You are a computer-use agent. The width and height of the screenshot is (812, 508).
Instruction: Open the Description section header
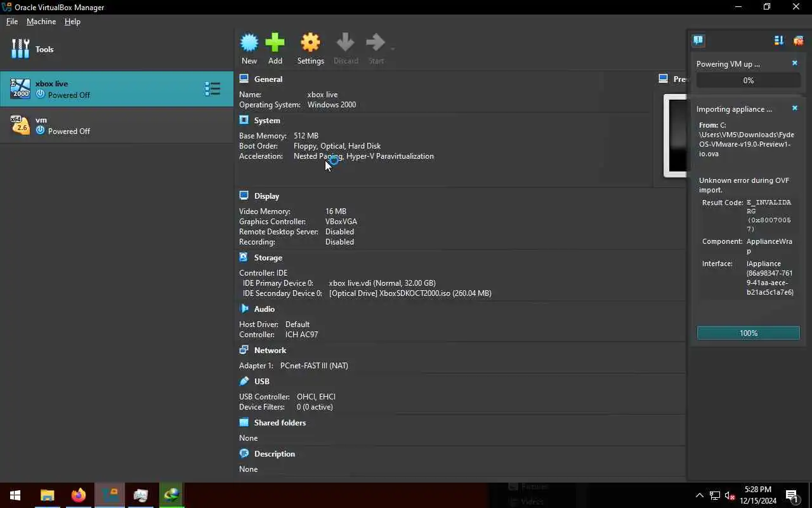pyautogui.click(x=275, y=454)
